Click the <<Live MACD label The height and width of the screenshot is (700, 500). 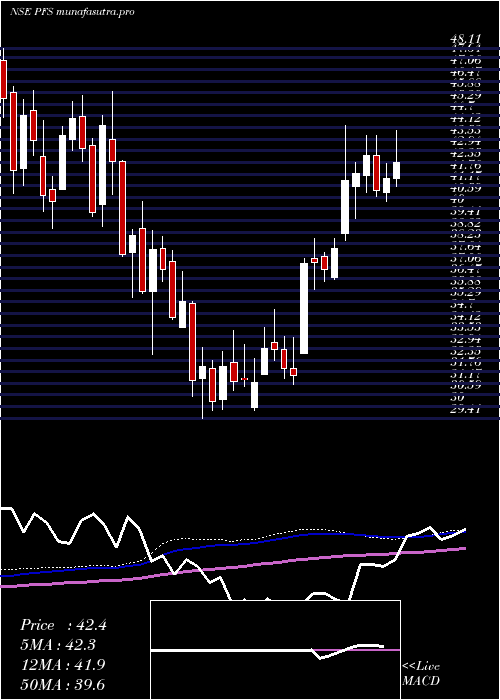421,674
